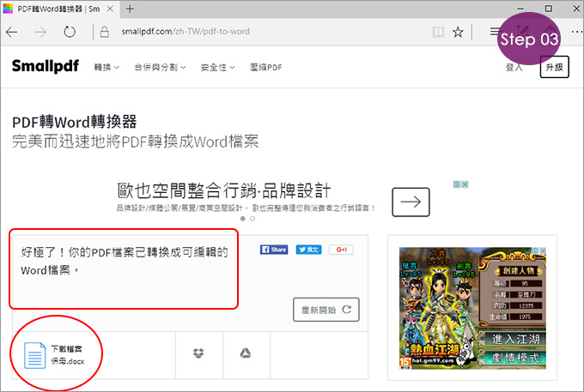Click the 升級 upgrade button

[x=554, y=67]
